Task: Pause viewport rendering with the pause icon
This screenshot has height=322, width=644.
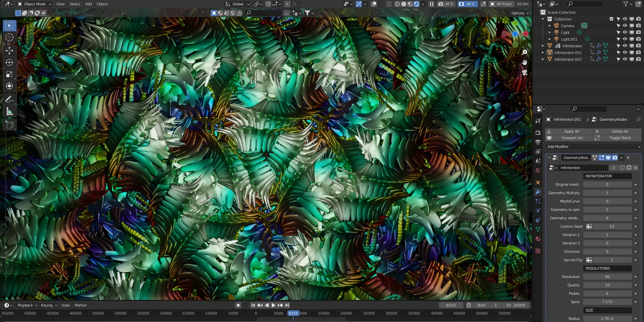Action: [x=431, y=4]
